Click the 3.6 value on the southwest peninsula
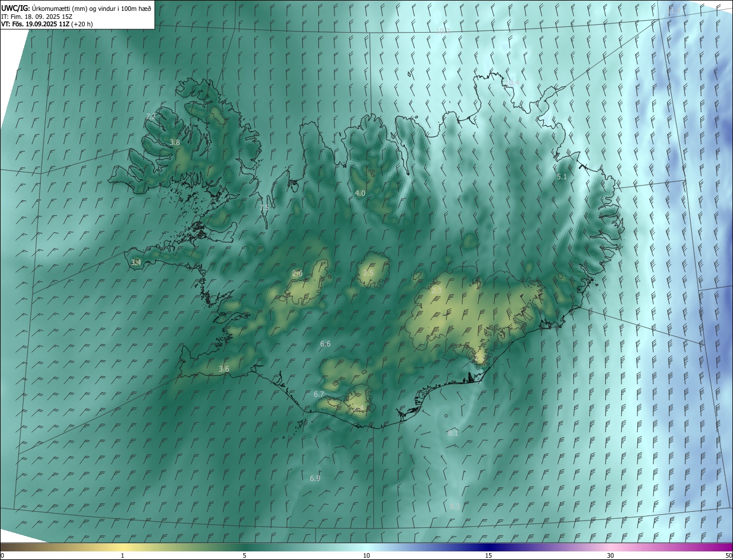733x560 pixels. point(224,369)
